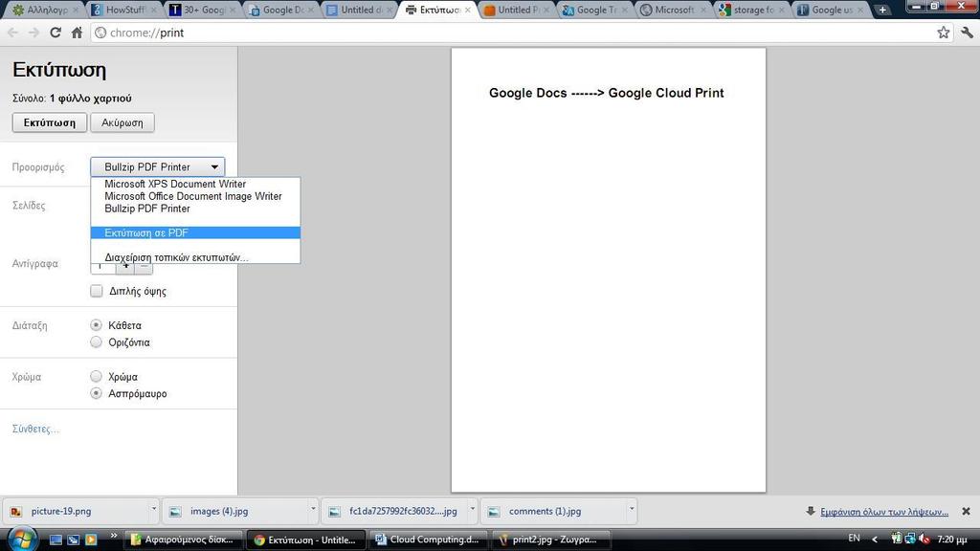The width and height of the screenshot is (980, 551).
Task: Switch to Αλληλογρ mail tab
Action: 46,10
